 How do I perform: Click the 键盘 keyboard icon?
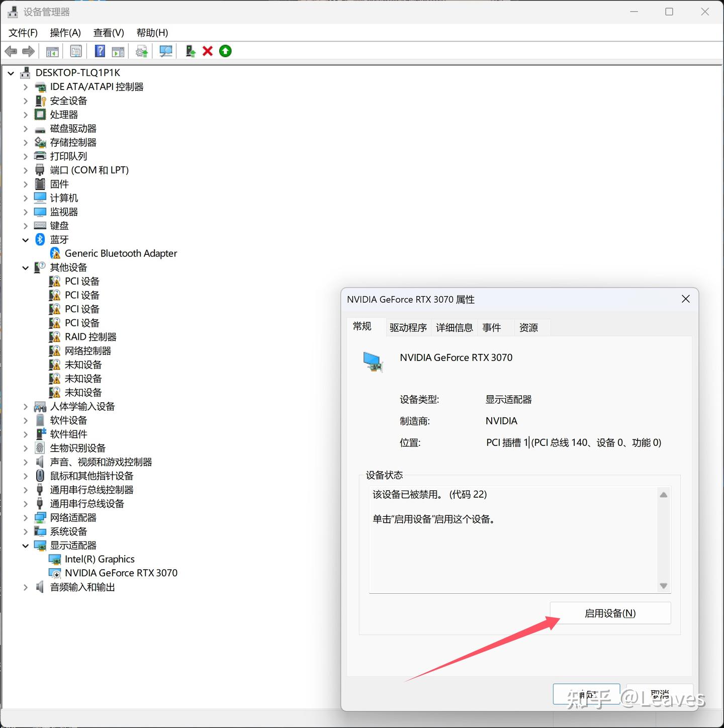coord(40,226)
